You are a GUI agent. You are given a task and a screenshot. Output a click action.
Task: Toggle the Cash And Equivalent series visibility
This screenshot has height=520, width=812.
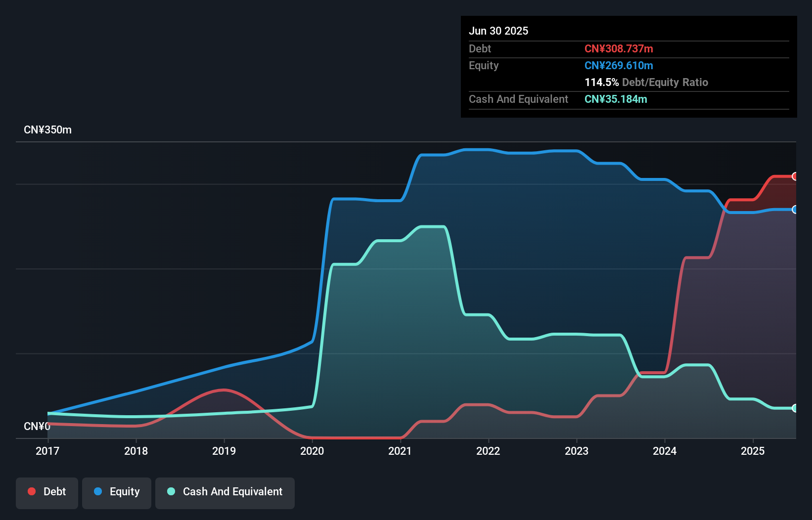pos(225,492)
